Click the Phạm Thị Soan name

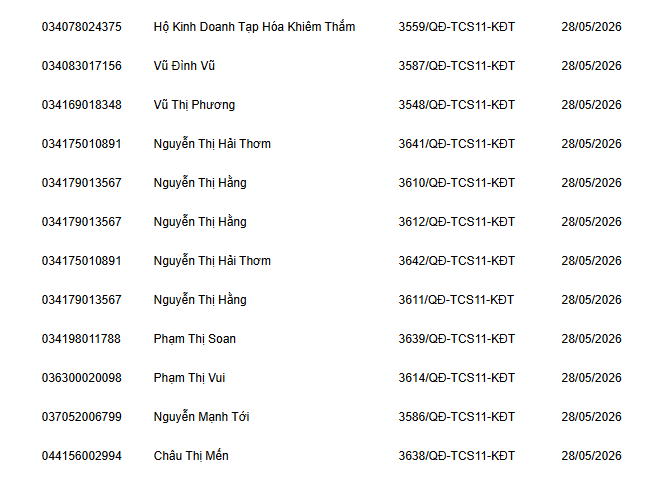pyautogui.click(x=194, y=339)
